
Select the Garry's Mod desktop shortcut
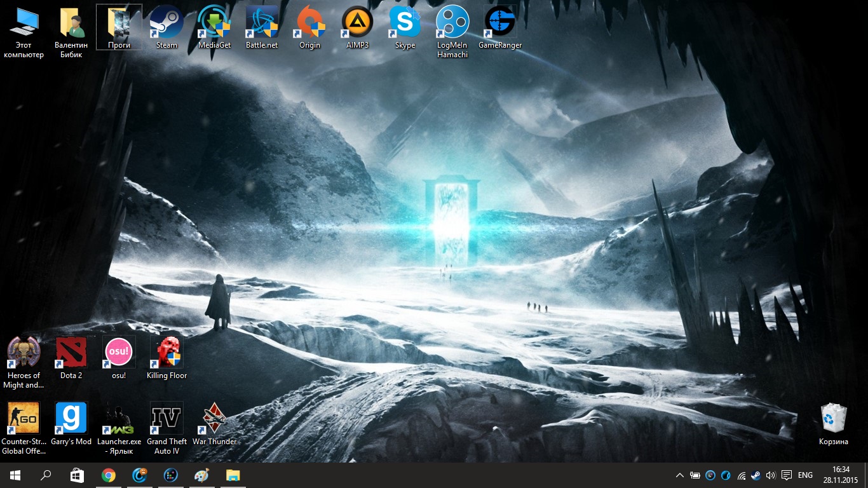pos(71,424)
